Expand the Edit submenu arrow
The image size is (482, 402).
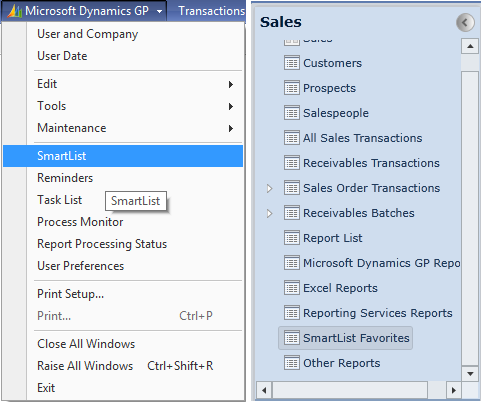231,84
